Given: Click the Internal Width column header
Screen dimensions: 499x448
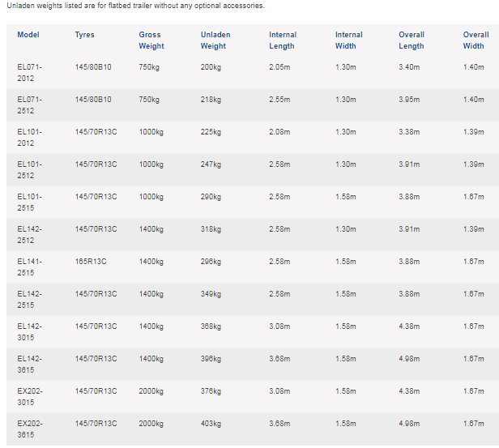Looking at the screenshot, I should [349, 41].
